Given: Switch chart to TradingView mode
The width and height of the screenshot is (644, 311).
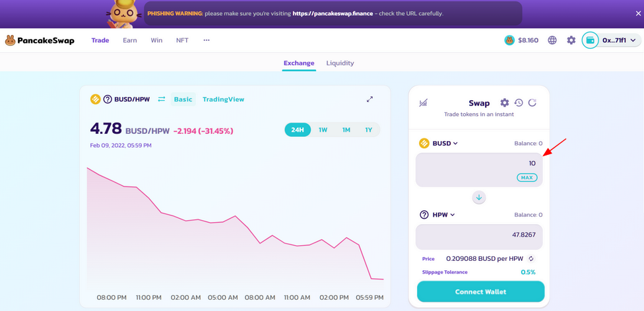Looking at the screenshot, I should point(223,99).
